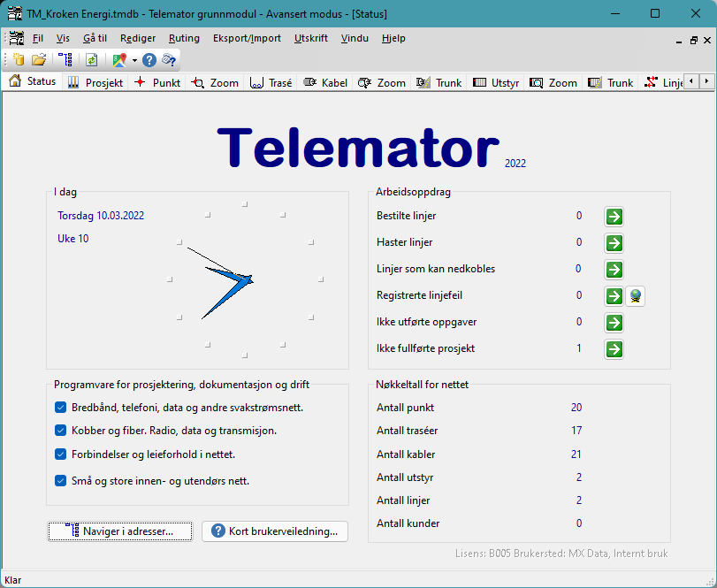Open Ikke utførte oppgaver green arrow
This screenshot has width=717, height=588.
click(614, 323)
